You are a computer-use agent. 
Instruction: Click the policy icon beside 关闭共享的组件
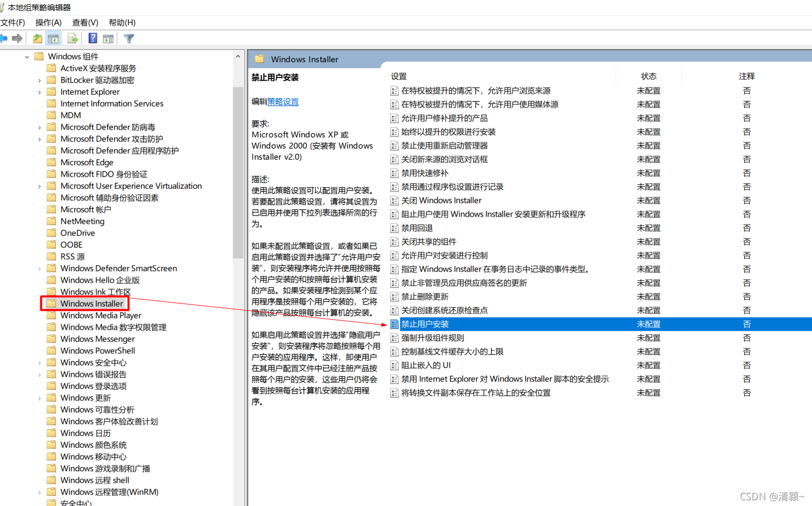395,242
